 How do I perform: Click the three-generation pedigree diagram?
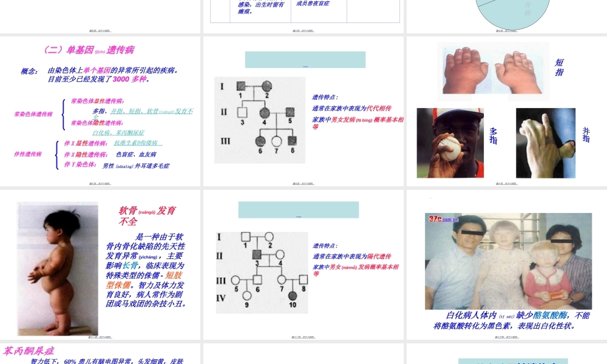coord(260,120)
